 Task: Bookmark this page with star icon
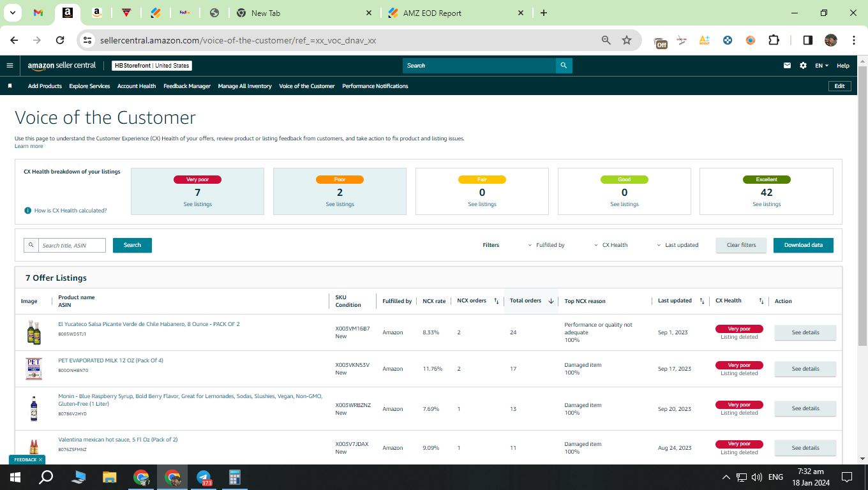(627, 40)
